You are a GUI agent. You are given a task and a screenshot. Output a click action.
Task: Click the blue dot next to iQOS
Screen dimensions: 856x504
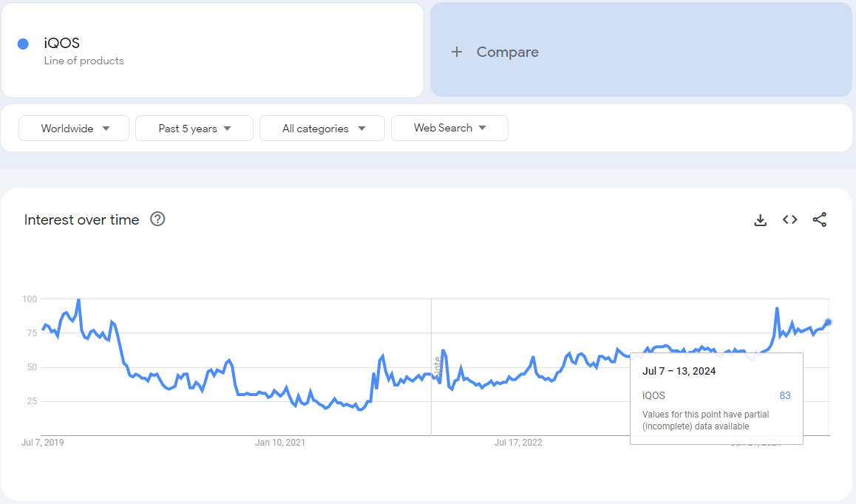(x=23, y=44)
